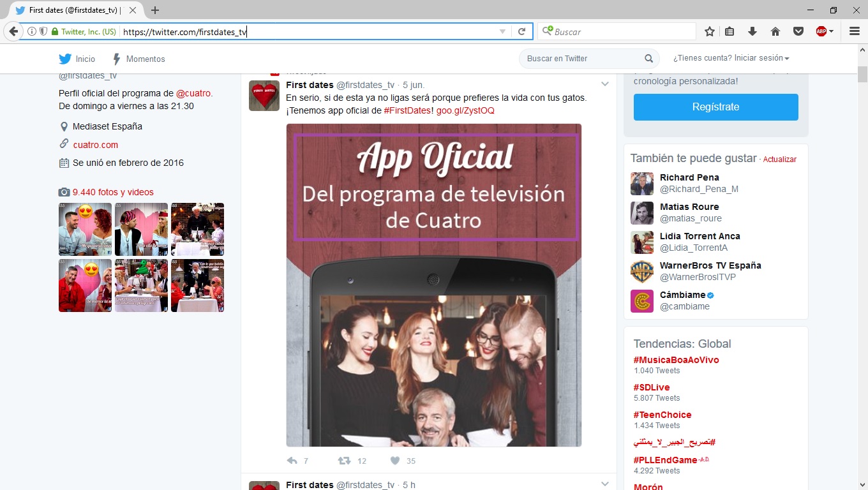868x490 pixels.
Task: Open the downloads arrow icon
Action: tap(752, 32)
